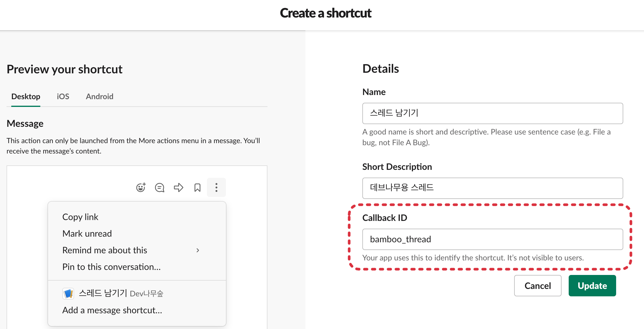
Task: Switch to the Android preview tab
Action: tap(100, 97)
